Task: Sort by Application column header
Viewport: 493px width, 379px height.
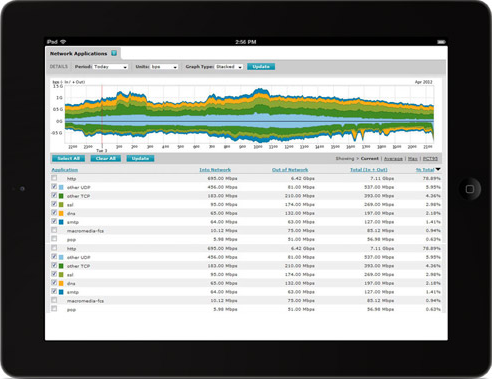Action: [x=65, y=170]
